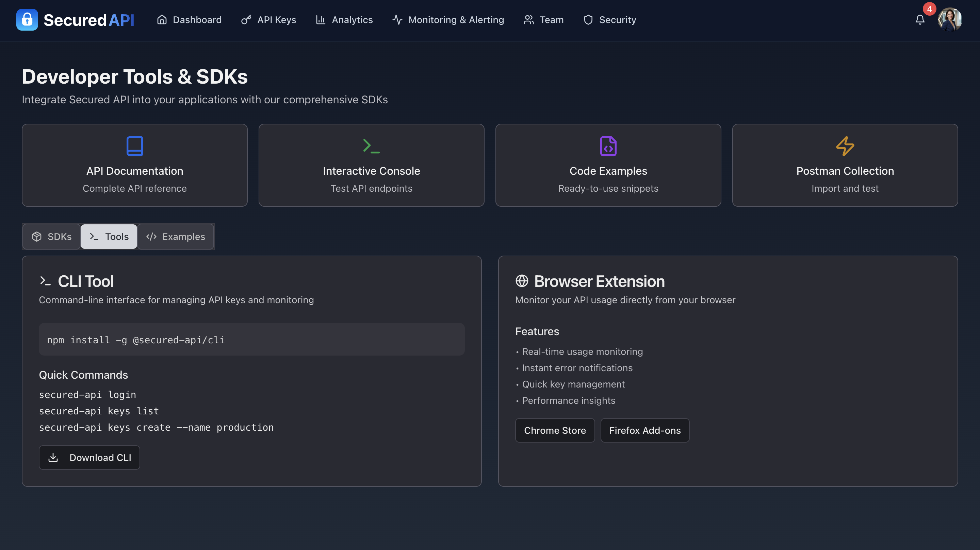Screen dimensions: 980x550
Task: Click the Download CLI button
Action: point(89,457)
